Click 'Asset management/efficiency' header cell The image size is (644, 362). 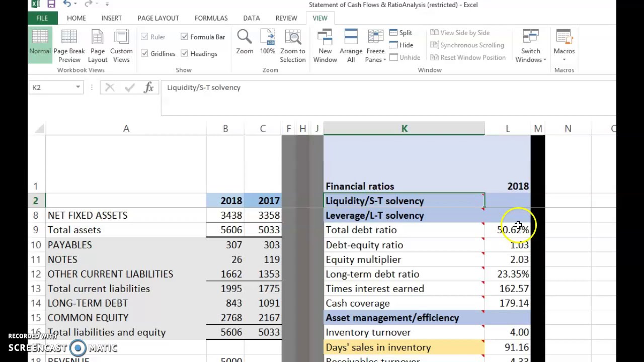coord(404,318)
